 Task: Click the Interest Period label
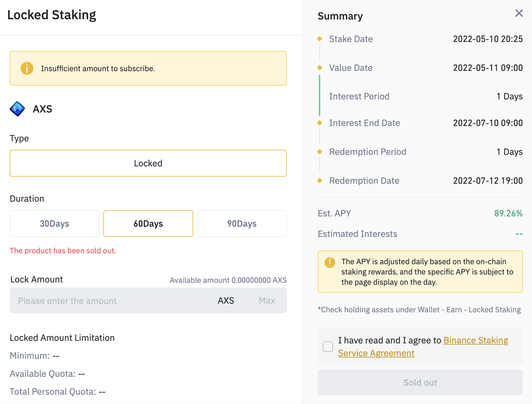[x=359, y=96]
